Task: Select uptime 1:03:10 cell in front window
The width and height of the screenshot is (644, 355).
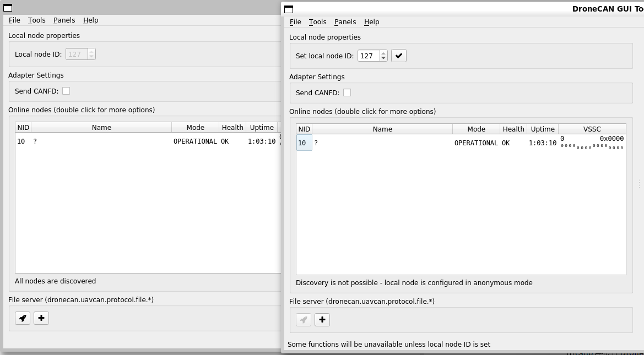Action: [543, 143]
